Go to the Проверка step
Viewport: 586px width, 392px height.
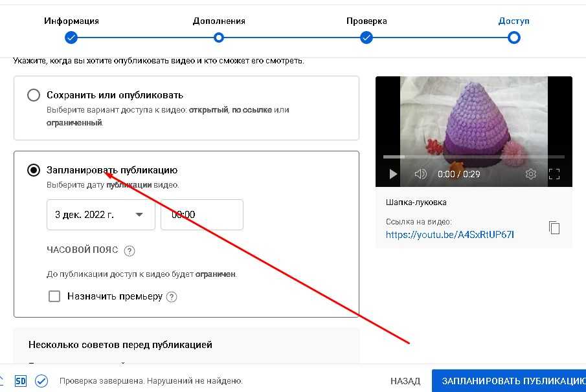tap(366, 38)
